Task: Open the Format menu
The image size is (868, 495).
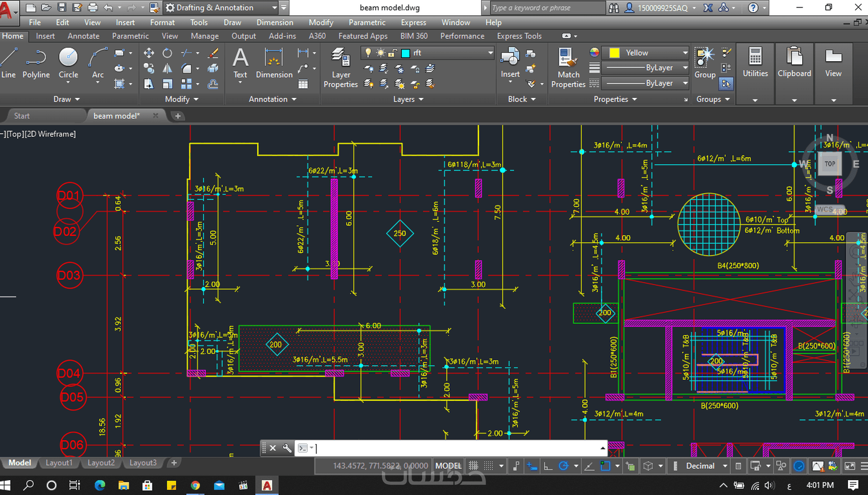Action: coord(162,22)
